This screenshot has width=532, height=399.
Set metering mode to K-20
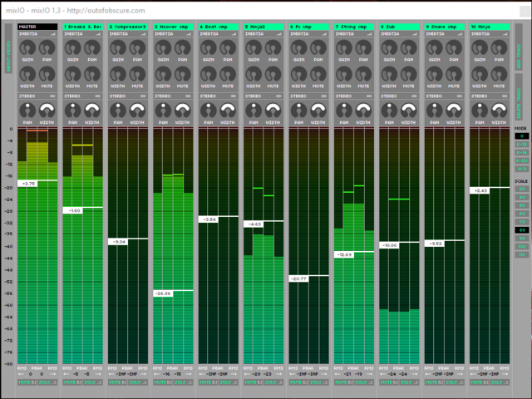(x=522, y=160)
